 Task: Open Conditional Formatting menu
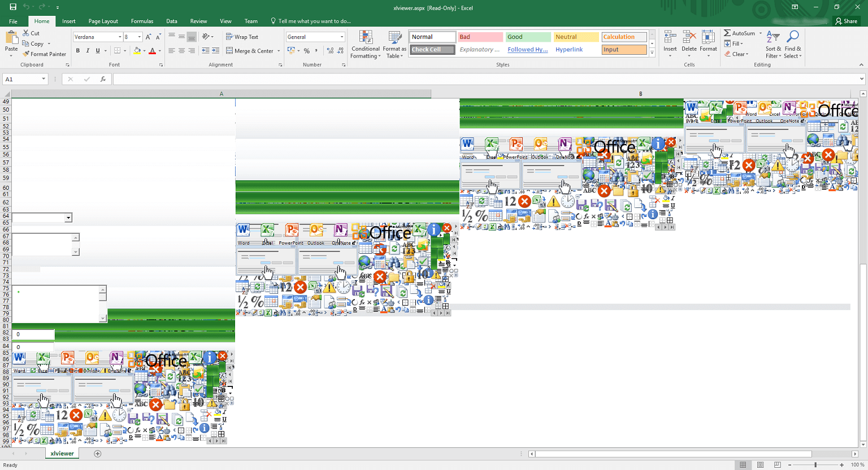tap(366, 45)
